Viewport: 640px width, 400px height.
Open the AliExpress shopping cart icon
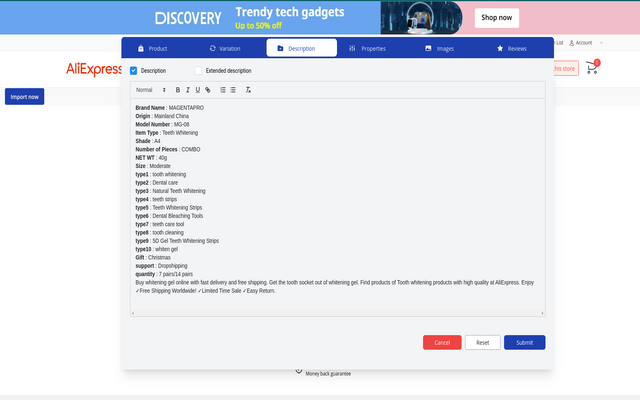[x=592, y=68]
